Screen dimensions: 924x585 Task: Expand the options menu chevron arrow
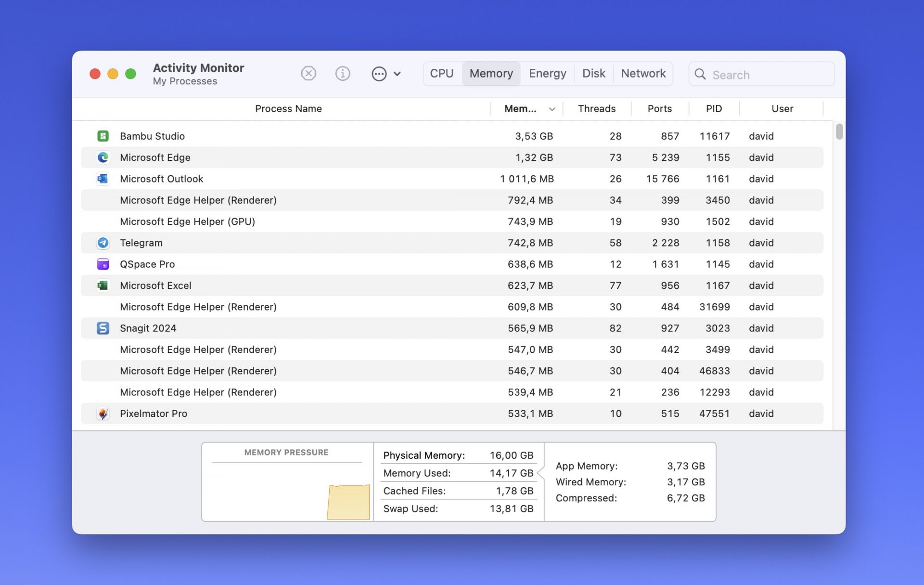click(x=397, y=74)
